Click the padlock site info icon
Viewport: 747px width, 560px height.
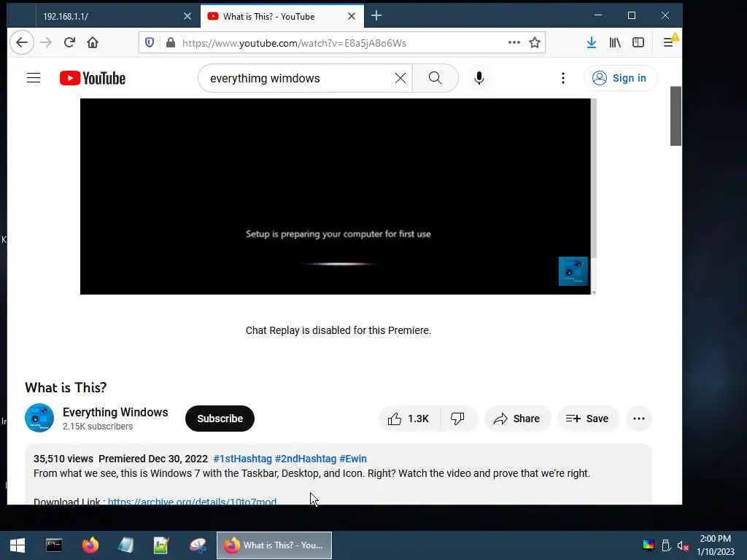tap(171, 43)
